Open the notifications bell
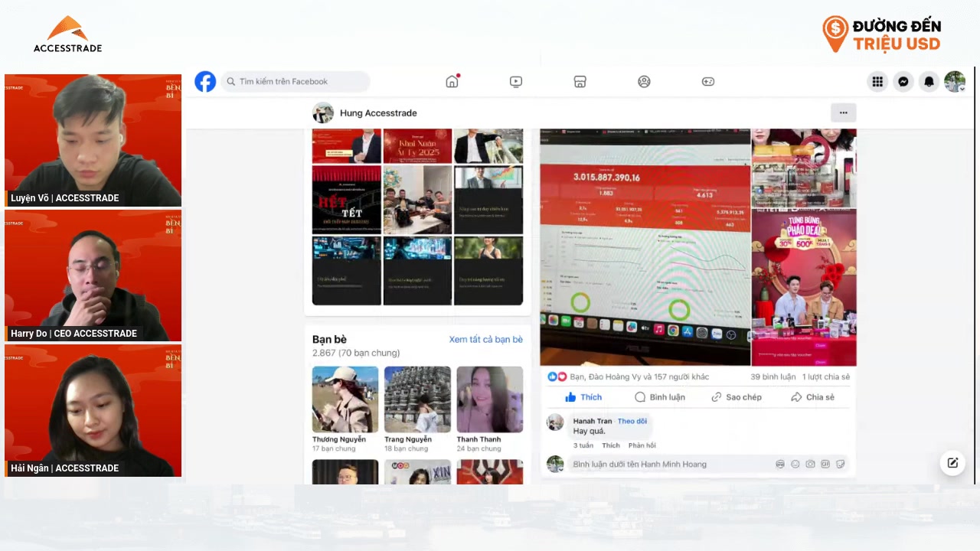 (929, 82)
